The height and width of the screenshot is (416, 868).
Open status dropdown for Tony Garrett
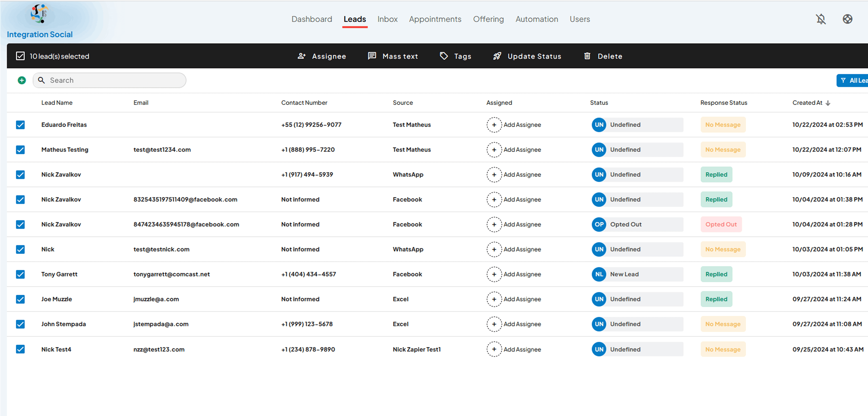(637, 274)
